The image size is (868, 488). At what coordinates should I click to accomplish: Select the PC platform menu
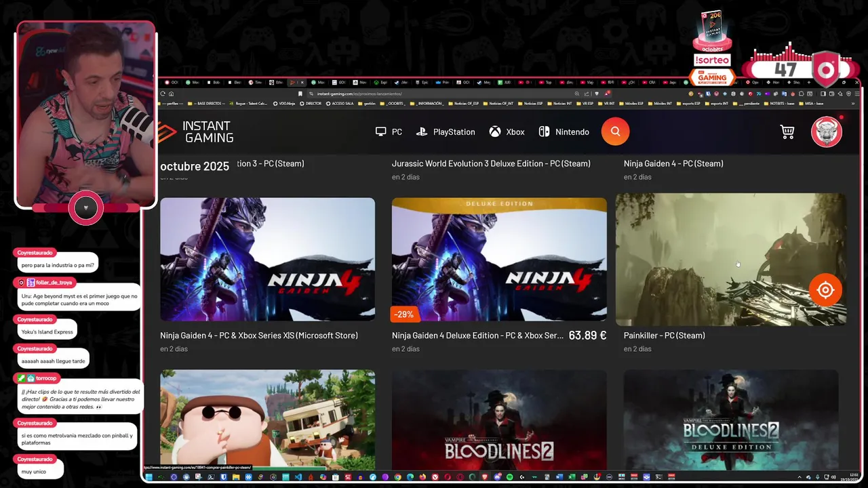(x=389, y=131)
